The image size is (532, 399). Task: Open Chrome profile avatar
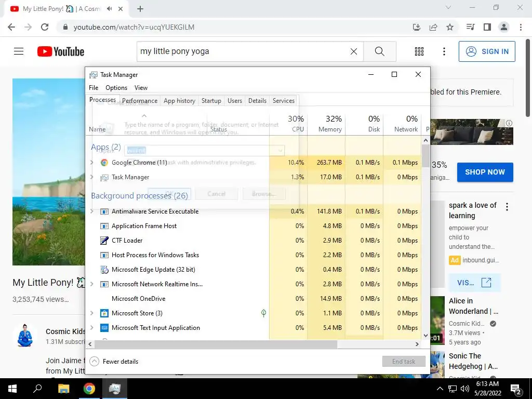pyautogui.click(x=504, y=27)
